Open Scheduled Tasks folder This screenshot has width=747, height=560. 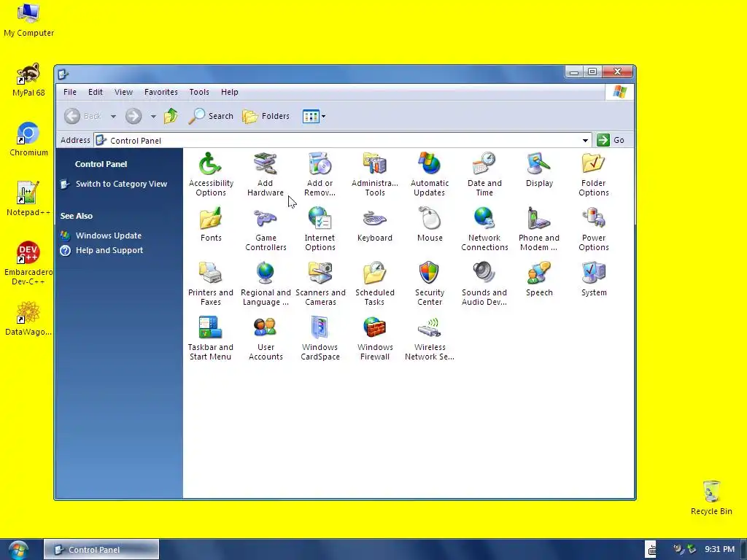[374, 284]
